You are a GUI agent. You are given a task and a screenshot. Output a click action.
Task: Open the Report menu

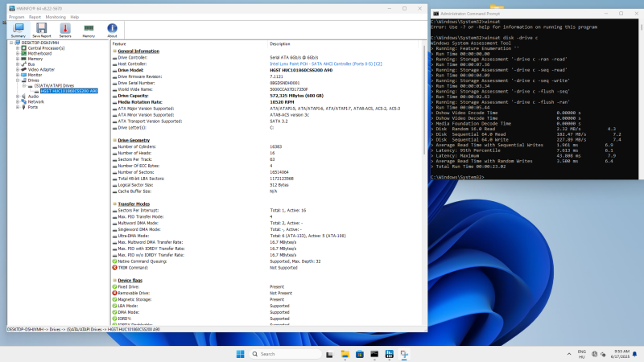[x=35, y=17]
